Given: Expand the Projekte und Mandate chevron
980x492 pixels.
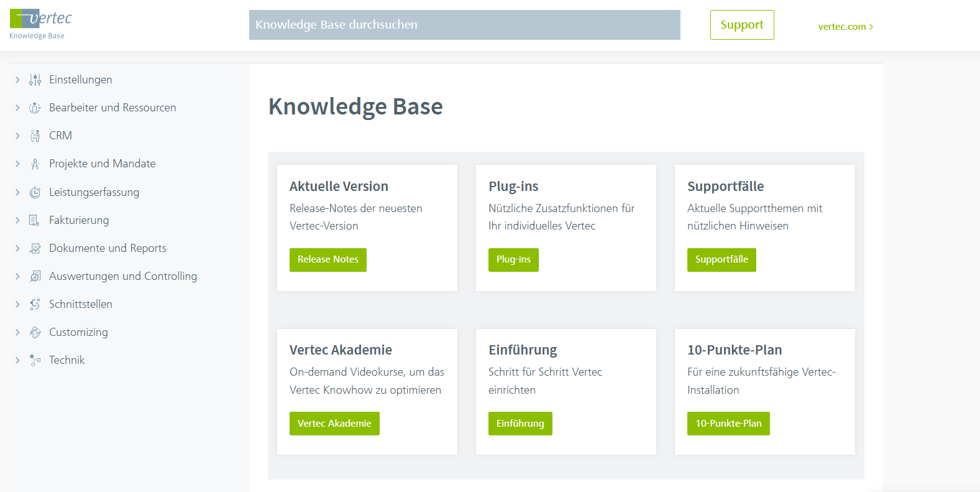Looking at the screenshot, I should (x=17, y=164).
